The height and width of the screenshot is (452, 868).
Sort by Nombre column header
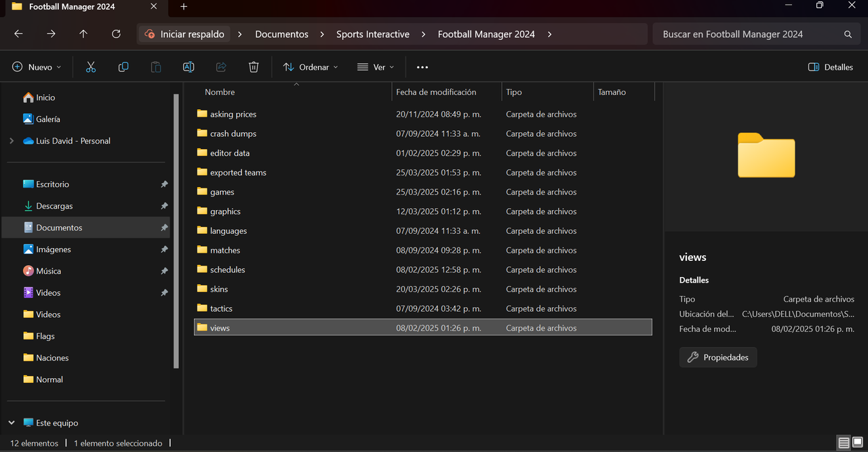pos(220,92)
